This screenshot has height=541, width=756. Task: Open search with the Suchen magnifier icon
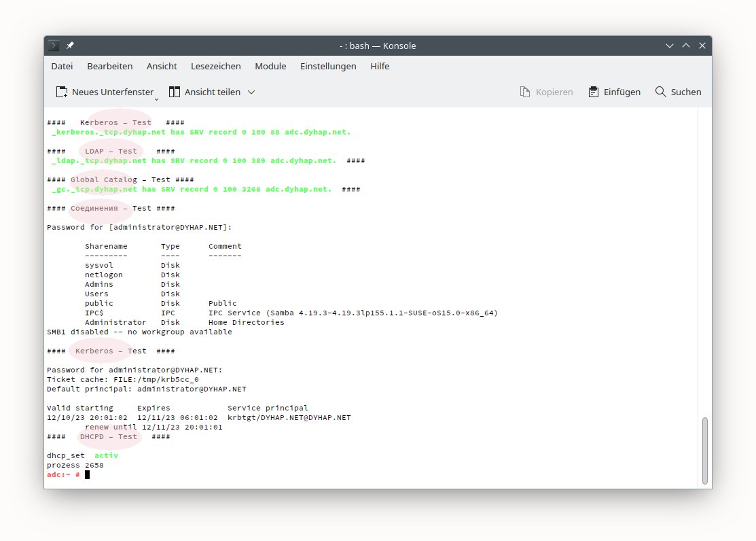point(660,92)
